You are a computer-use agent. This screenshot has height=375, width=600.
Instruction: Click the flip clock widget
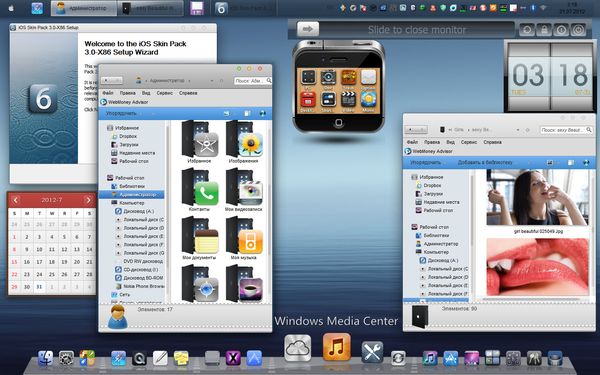[x=550, y=76]
